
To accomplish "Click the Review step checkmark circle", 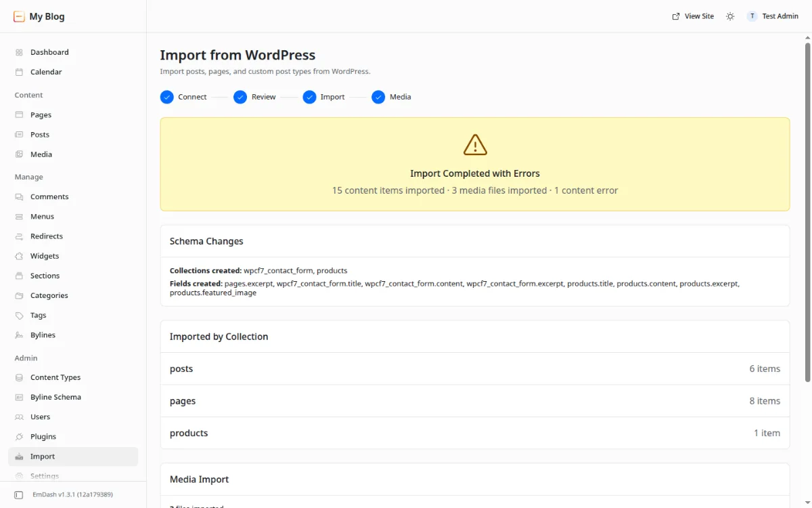I will (x=240, y=97).
